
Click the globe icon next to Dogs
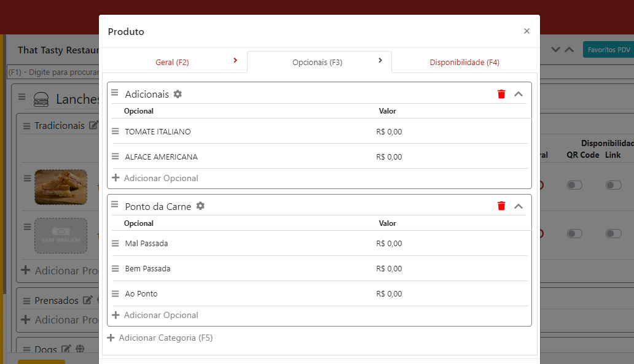[79, 349]
